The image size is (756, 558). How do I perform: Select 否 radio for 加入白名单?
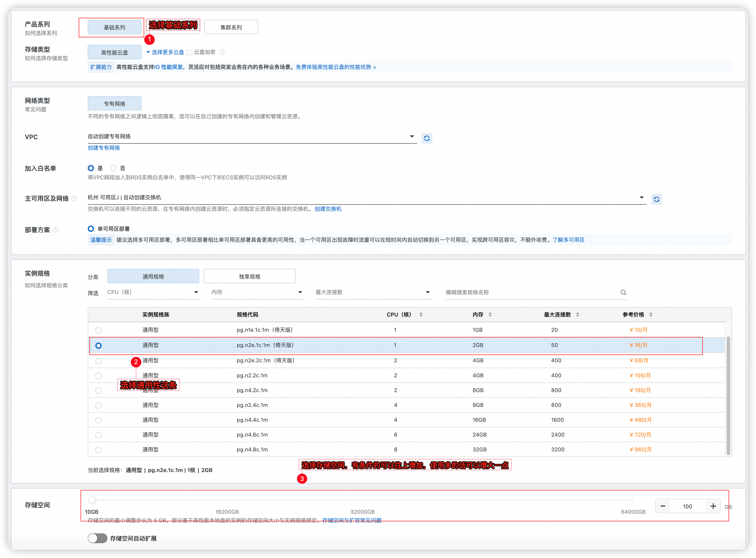[x=114, y=168]
